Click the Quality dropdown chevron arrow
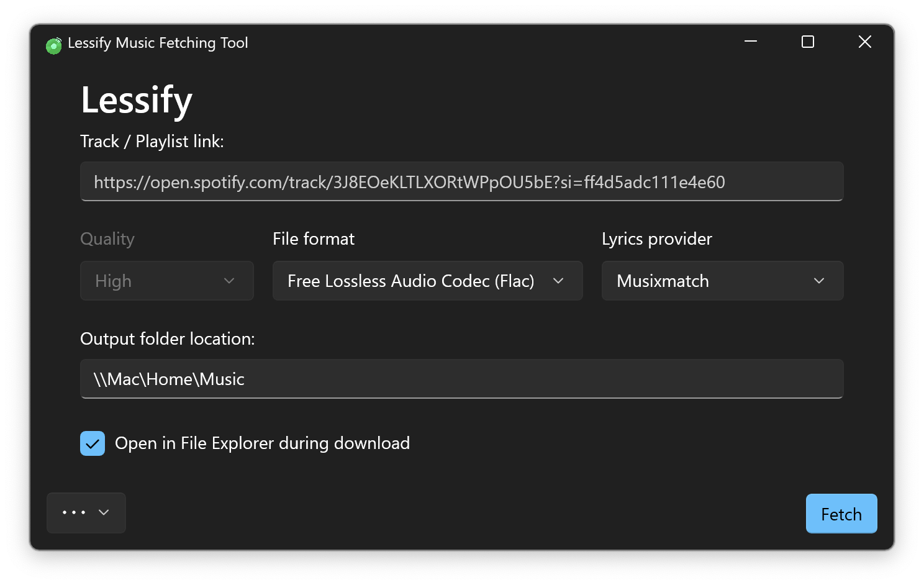The image size is (924, 585). 229,281
